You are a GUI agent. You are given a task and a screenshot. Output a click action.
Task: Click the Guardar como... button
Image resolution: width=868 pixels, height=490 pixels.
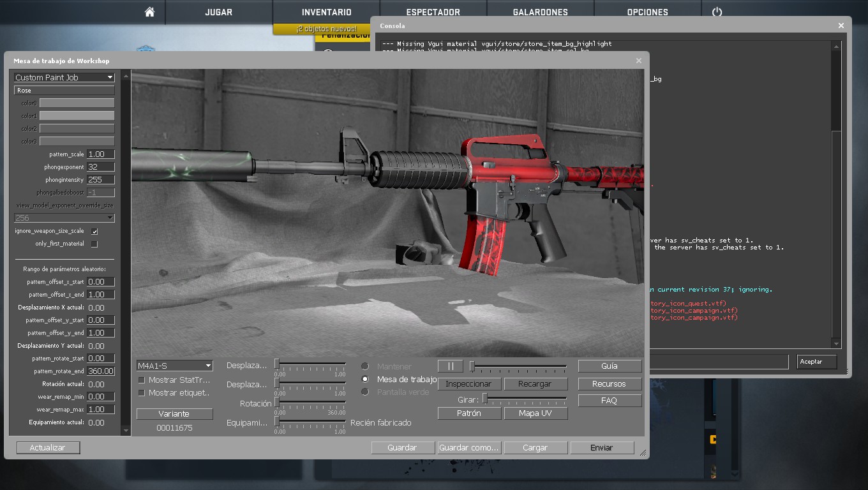click(469, 447)
